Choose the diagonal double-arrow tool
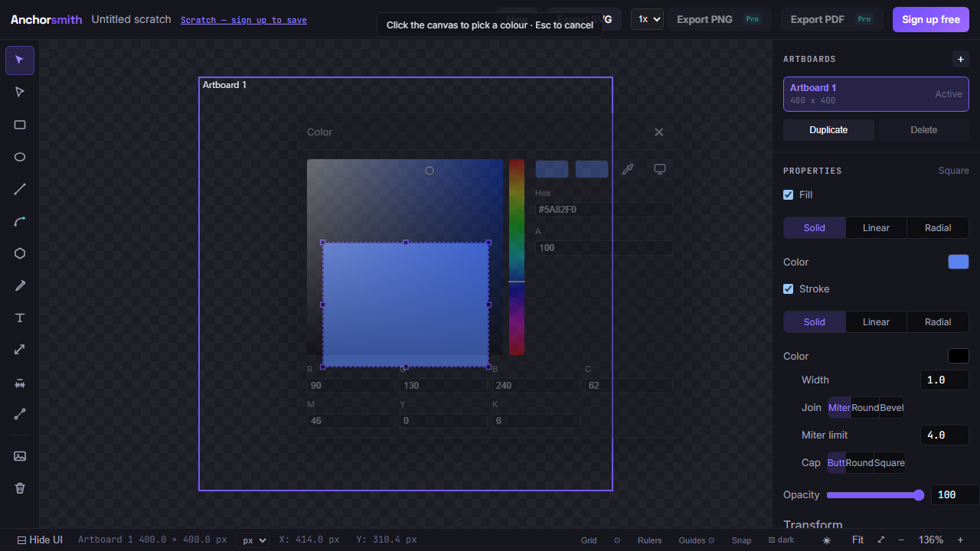This screenshot has height=551, width=980. pos(20,350)
